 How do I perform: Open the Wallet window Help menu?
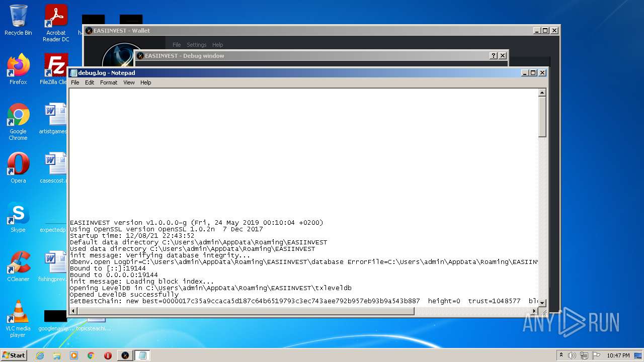[x=217, y=45]
